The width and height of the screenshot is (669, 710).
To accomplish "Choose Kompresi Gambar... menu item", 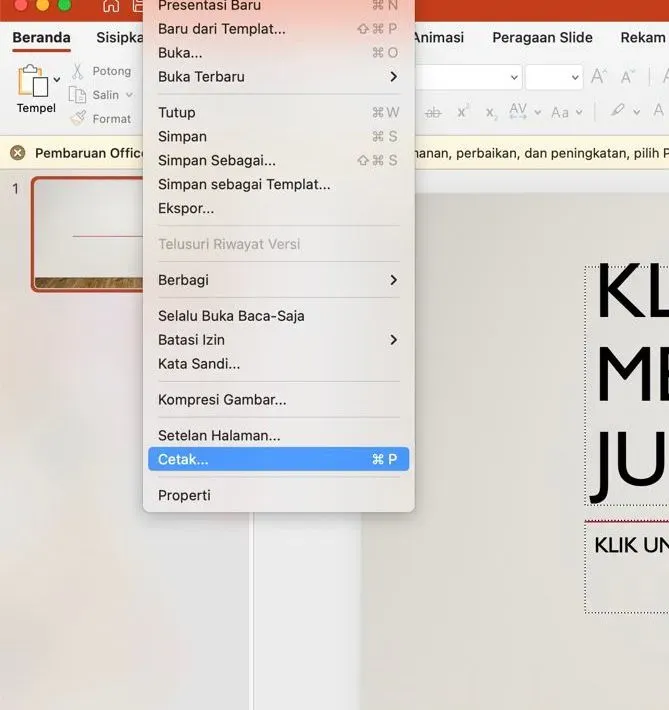I will point(278,400).
